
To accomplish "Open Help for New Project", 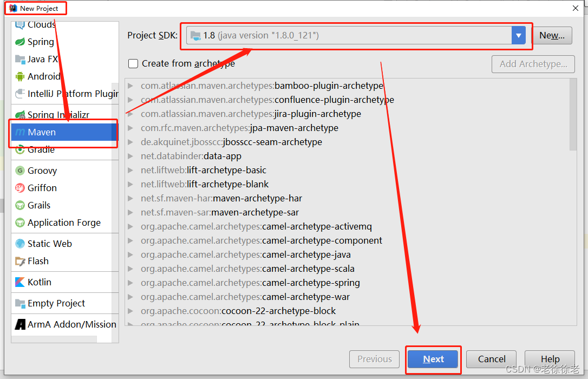I will coord(550,359).
